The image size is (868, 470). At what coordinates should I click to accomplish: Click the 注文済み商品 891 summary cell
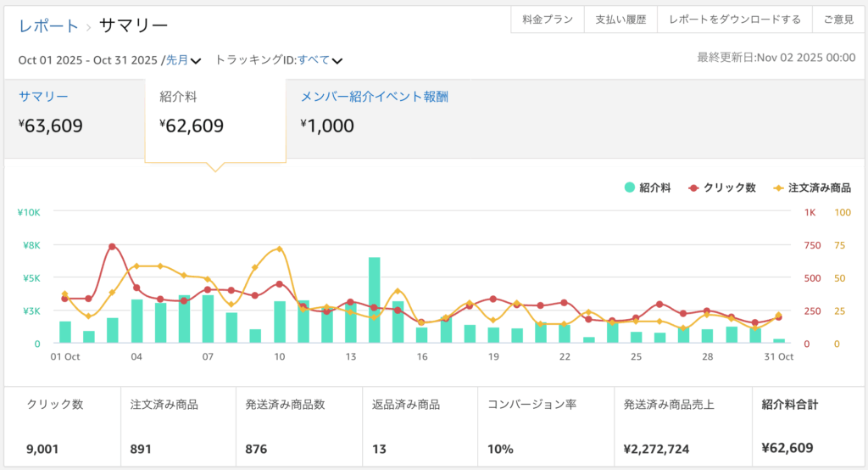[178, 426]
